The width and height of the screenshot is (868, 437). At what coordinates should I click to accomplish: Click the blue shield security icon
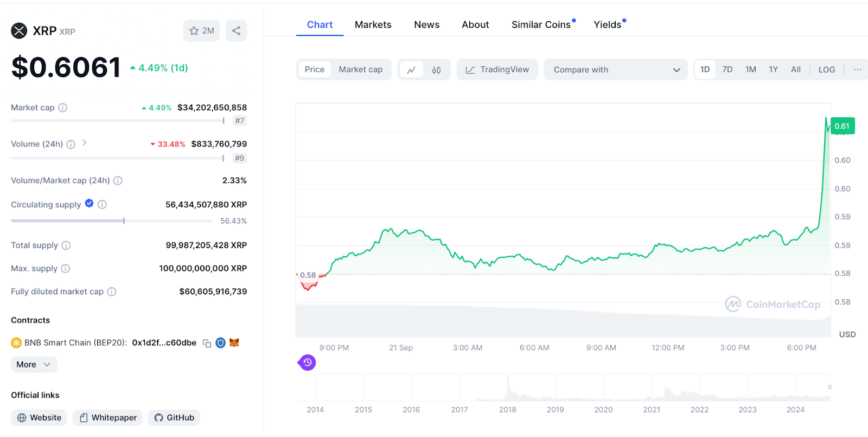pos(220,343)
